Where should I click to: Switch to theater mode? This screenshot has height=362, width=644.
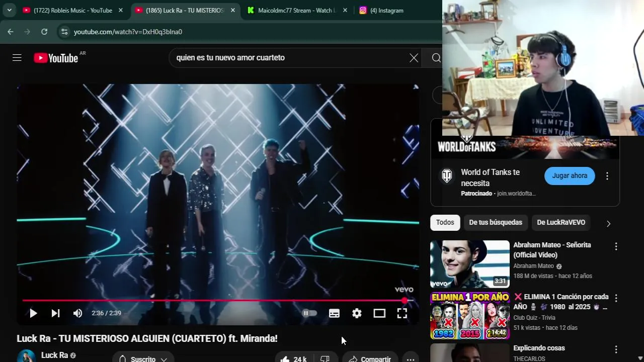coord(379,313)
